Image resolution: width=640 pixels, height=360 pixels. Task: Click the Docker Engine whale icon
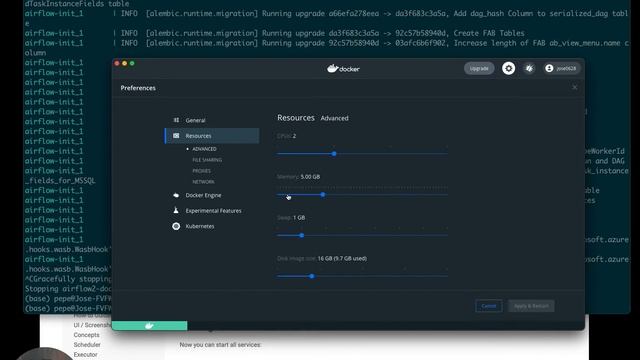(x=176, y=195)
